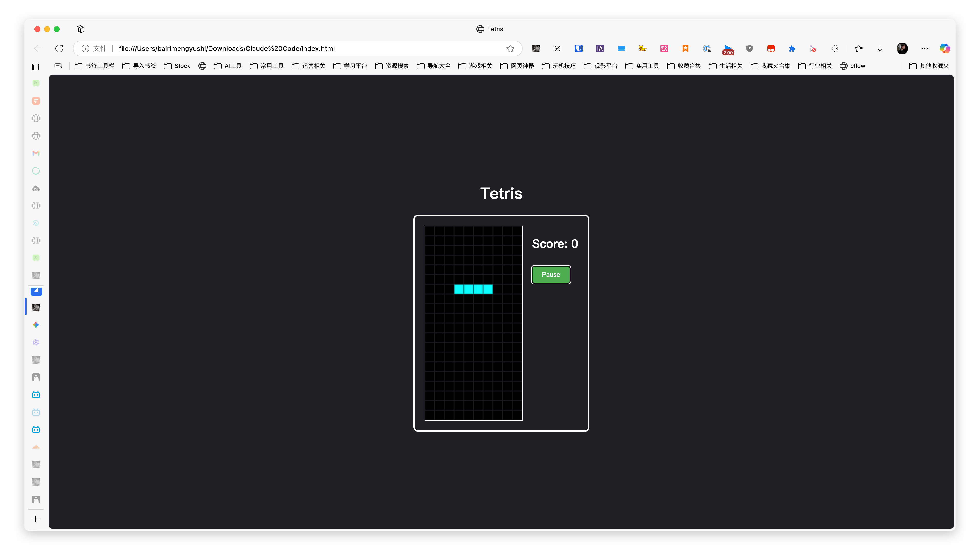Open the uBlock Origin shield extension
This screenshot has height=560, width=980.
pyautogui.click(x=749, y=48)
